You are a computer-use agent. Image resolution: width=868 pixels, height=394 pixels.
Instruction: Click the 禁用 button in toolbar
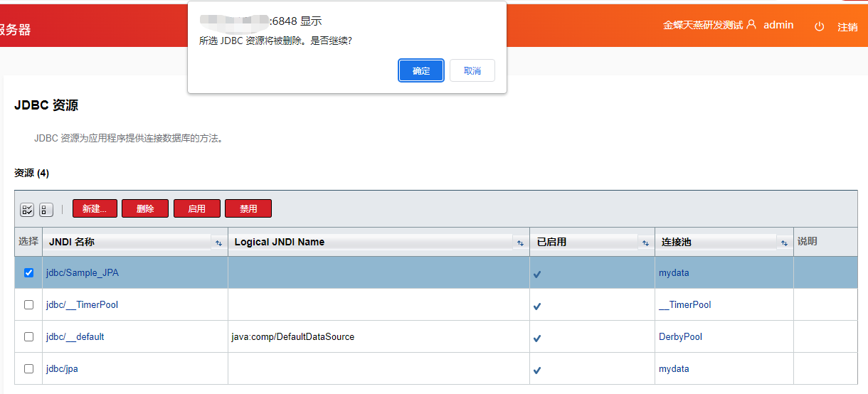click(248, 209)
